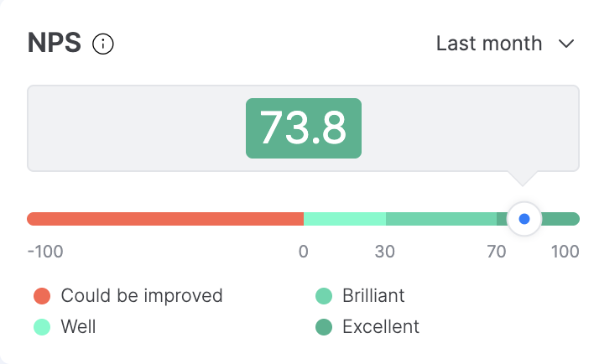The image size is (594, 364).
Task: Open the NPS info icon
Action: (x=102, y=44)
